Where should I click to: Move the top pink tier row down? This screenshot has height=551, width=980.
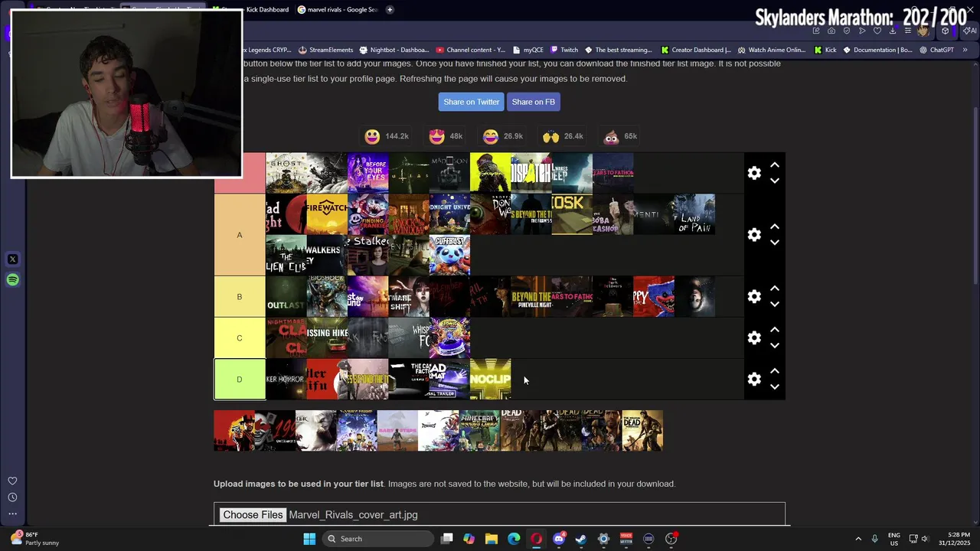point(775,181)
